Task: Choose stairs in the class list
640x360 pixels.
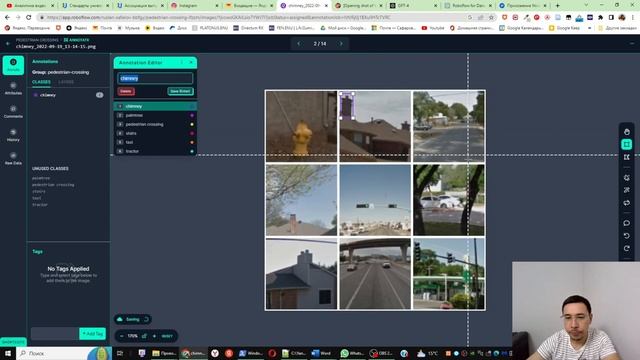Action: pos(155,133)
